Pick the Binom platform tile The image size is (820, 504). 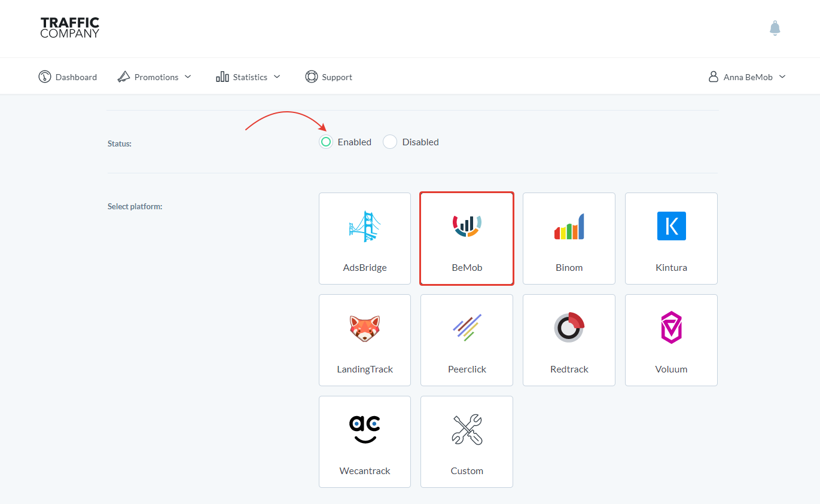click(569, 239)
